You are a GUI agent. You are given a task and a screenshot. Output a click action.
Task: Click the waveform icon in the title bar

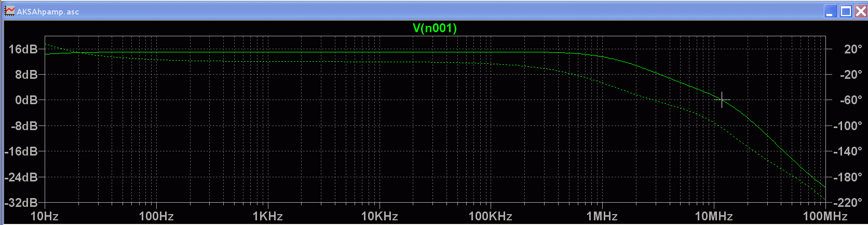10,11
